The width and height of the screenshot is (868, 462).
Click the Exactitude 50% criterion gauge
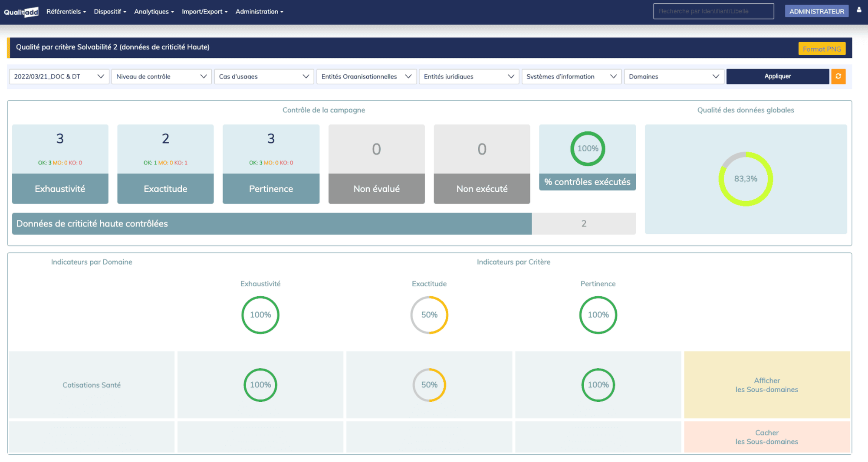click(x=429, y=315)
